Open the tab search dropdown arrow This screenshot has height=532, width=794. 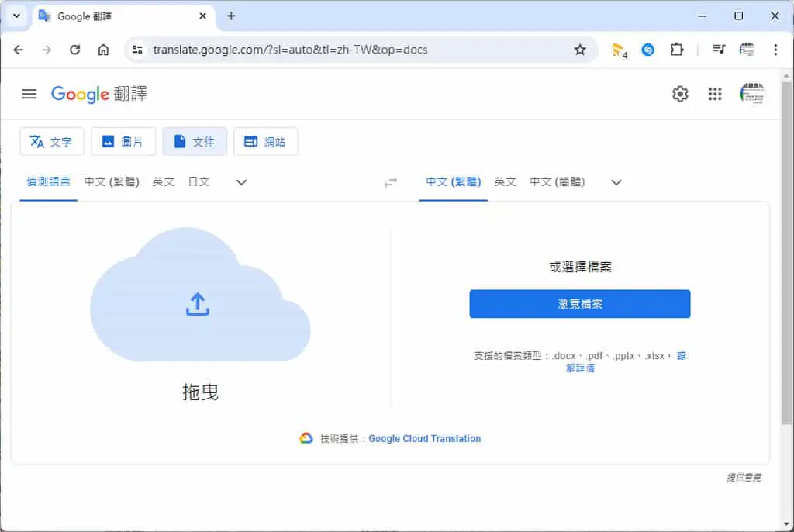[x=17, y=16]
